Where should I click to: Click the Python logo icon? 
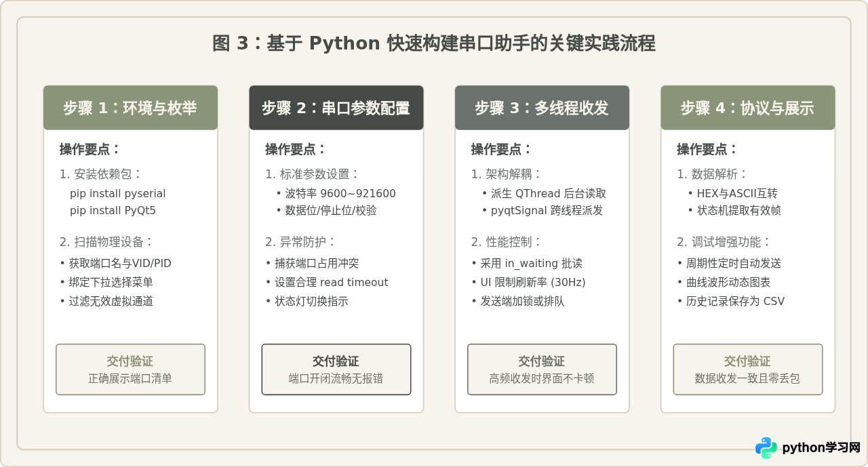pyautogui.click(x=766, y=448)
